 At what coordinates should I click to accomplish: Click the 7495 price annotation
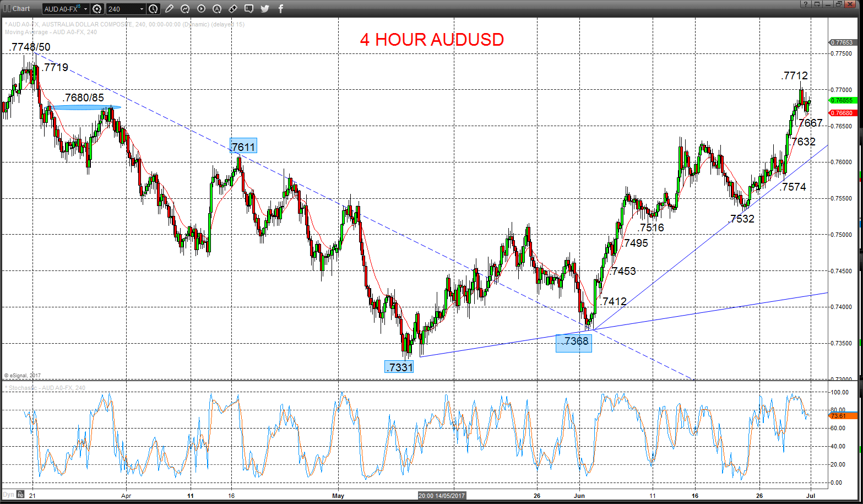click(636, 243)
